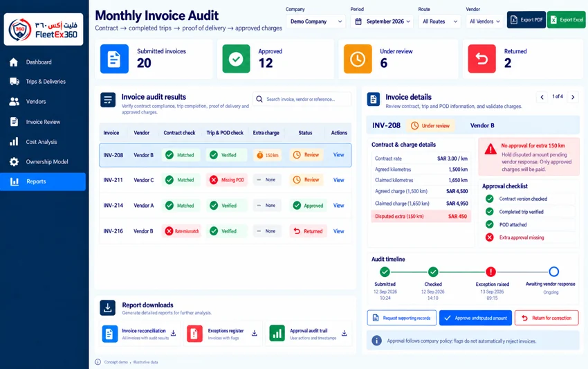Click the red Returned arrow icon
This screenshot has width=588, height=369.
(482, 59)
